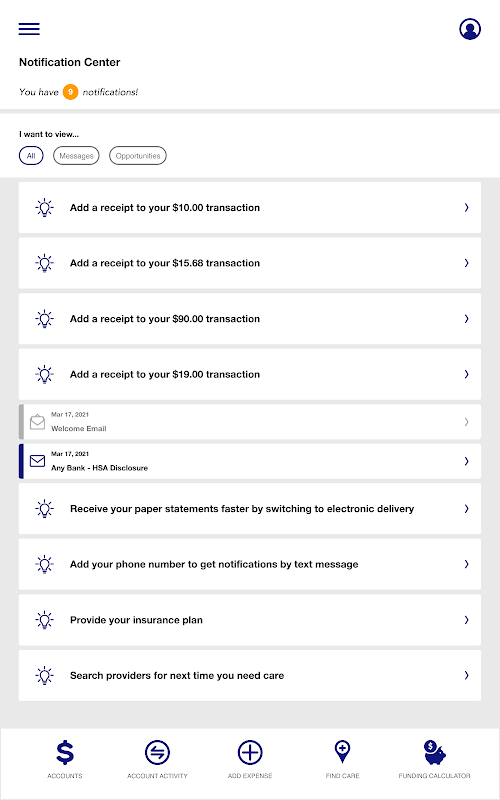Open Add a receipt to $19.00 transaction
Image resolution: width=500 pixels, height=800 pixels.
[x=250, y=374]
